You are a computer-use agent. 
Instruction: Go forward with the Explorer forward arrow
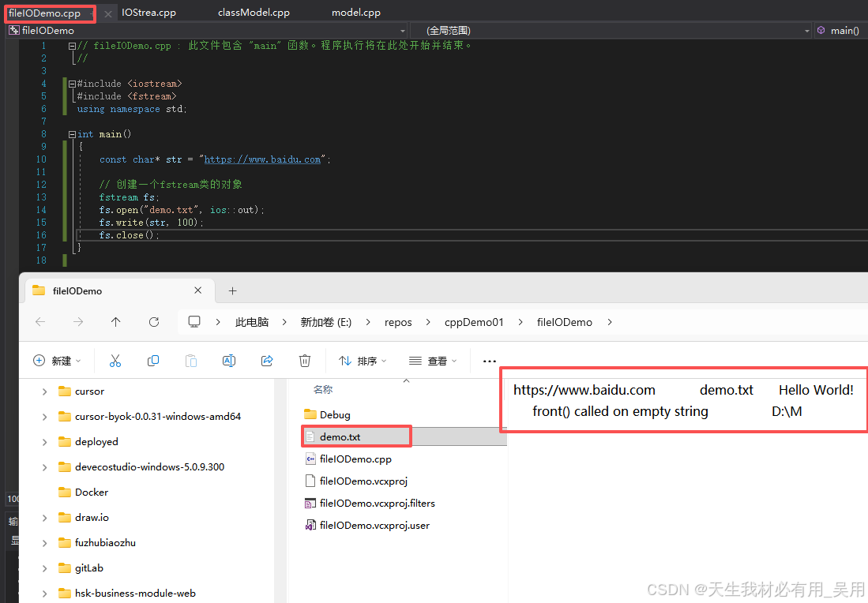[78, 322]
